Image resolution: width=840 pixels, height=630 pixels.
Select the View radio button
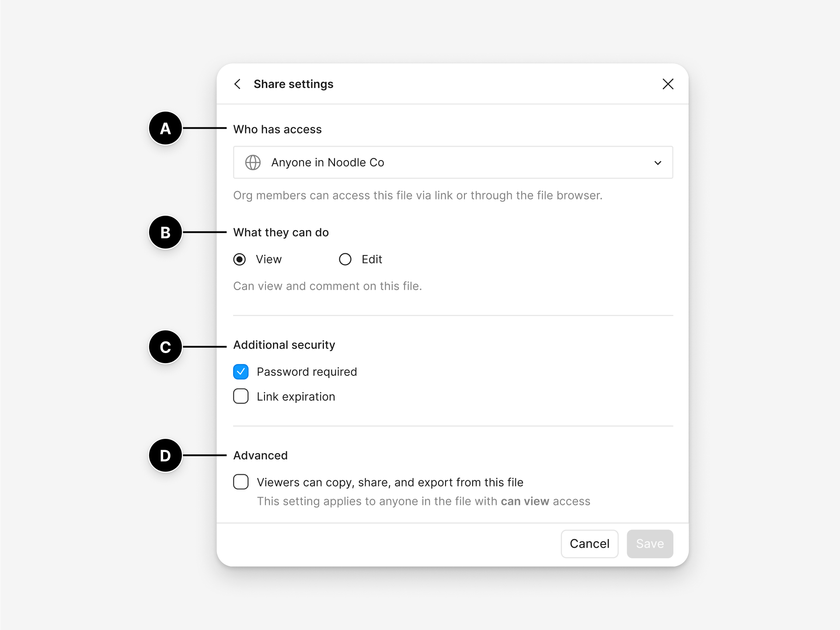pos(240,259)
